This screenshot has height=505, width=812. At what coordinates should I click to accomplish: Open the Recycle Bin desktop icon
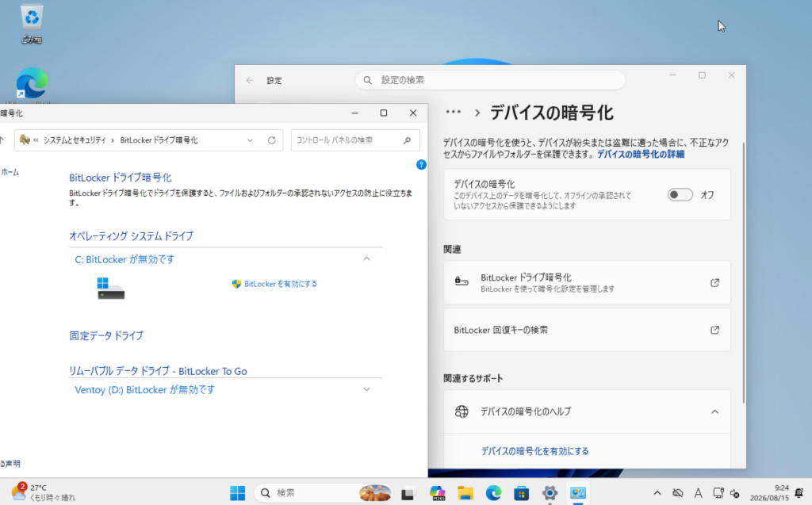pos(32,23)
